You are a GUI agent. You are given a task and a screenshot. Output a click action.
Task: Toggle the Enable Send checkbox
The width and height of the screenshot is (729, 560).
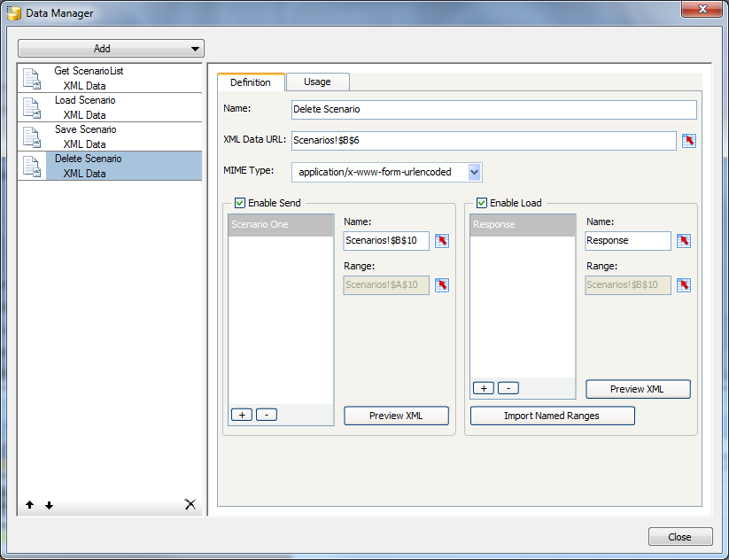240,203
